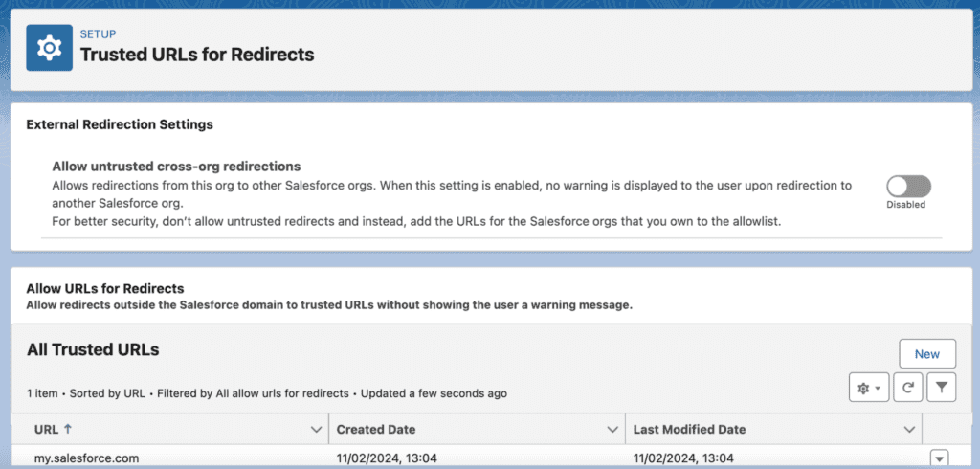Image resolution: width=980 pixels, height=469 pixels.
Task: Refresh the All Trusted URLs list
Action: click(907, 388)
